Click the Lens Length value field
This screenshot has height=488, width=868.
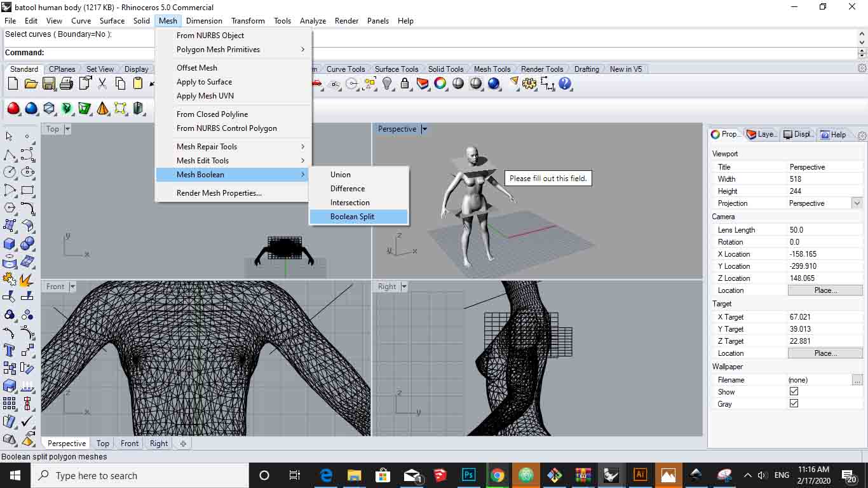(x=825, y=230)
